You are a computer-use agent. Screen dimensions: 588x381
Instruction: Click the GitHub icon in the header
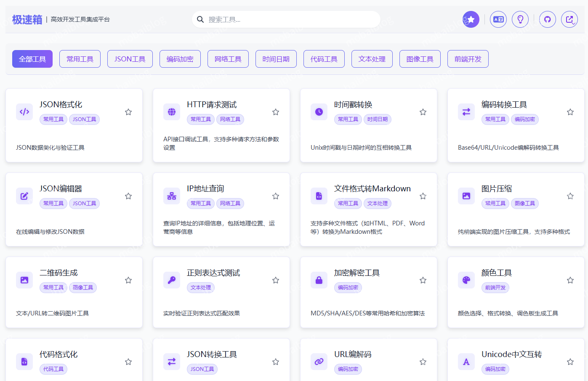point(547,19)
